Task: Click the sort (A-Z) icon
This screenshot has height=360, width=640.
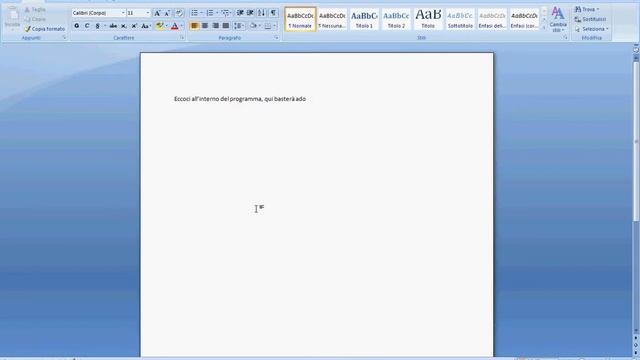Action: coord(261,13)
